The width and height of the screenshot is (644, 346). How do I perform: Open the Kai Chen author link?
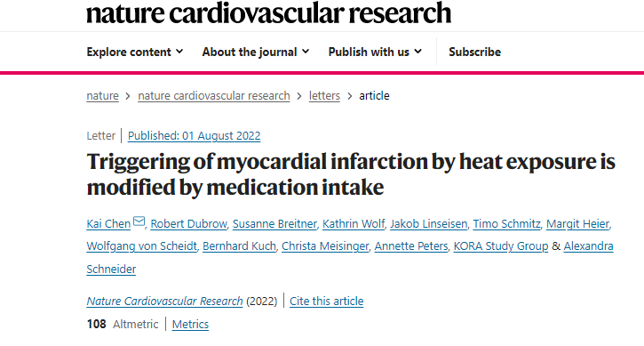click(108, 224)
